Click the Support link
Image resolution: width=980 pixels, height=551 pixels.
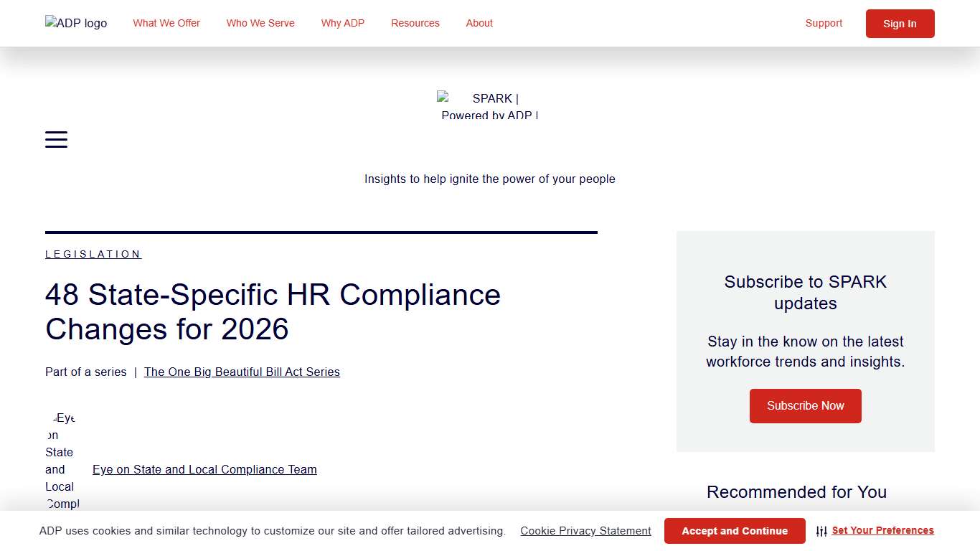click(x=823, y=23)
